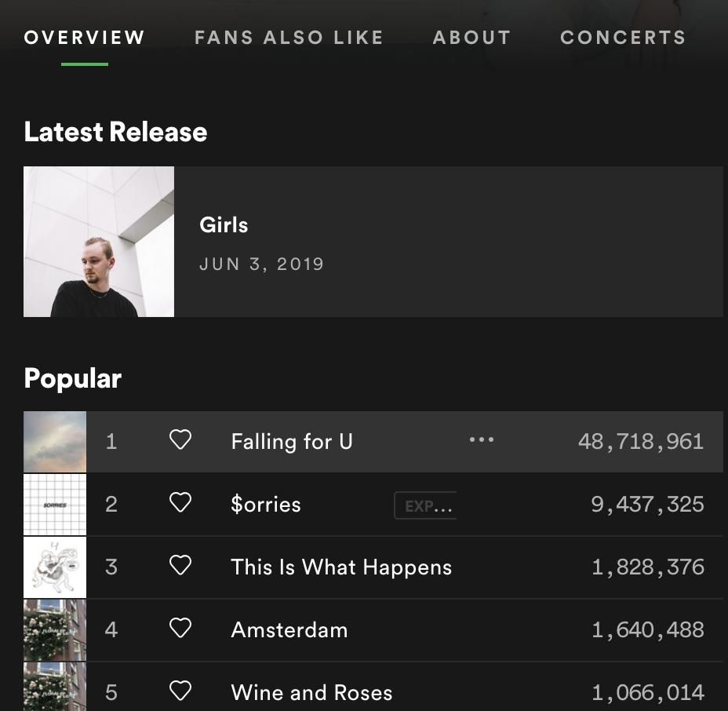The image size is (728, 711).
Task: Like the song Falling for U
Action: pyautogui.click(x=180, y=441)
